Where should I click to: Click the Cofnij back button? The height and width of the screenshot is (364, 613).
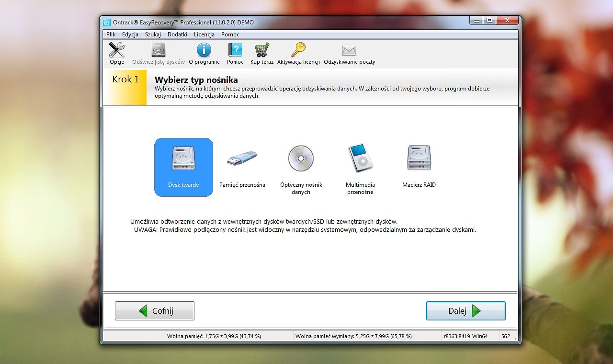pyautogui.click(x=155, y=311)
